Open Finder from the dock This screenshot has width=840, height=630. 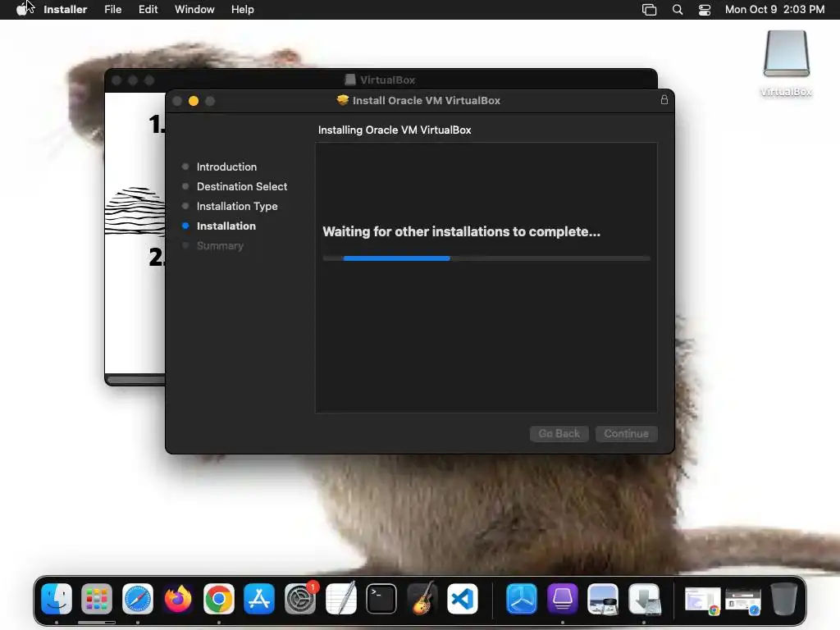(x=57, y=599)
